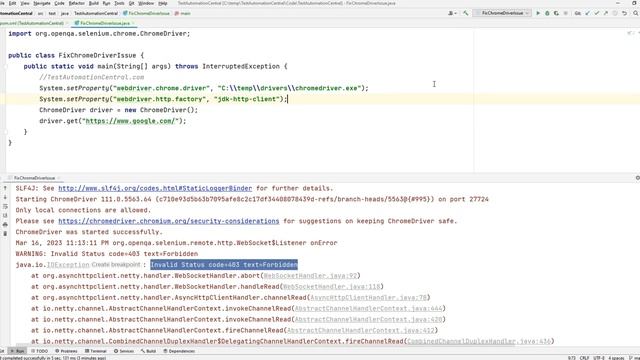
Task: Close the FixChromeDriverIssue.java editor tab
Action: pyautogui.click(x=133, y=23)
